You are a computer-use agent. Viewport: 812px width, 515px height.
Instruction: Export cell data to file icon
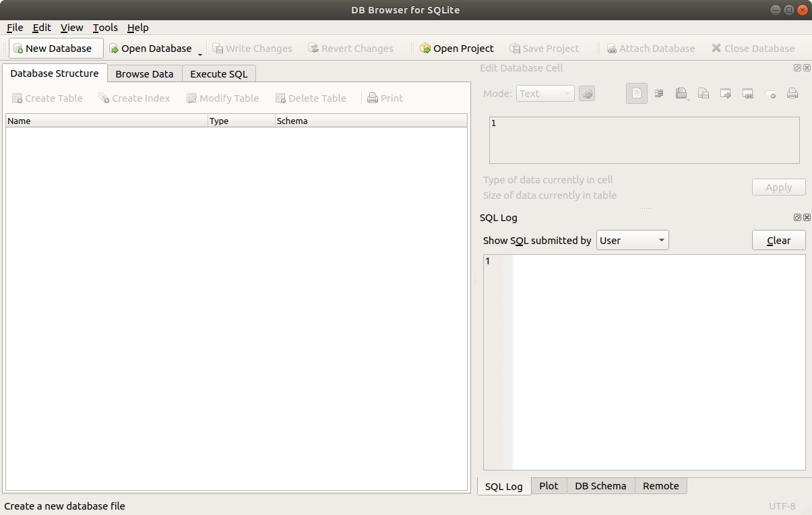704,93
